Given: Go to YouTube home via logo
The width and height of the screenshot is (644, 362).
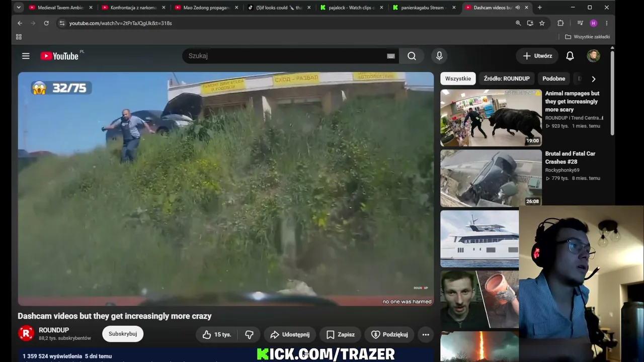Looking at the screenshot, I should [59, 56].
